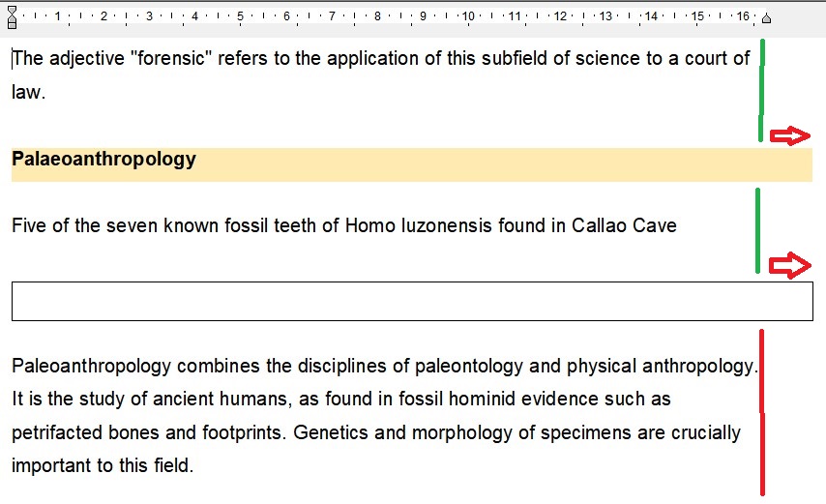Screen dimensions: 826x504
Task: Click inside the empty bordered frame
Action: 411,301
